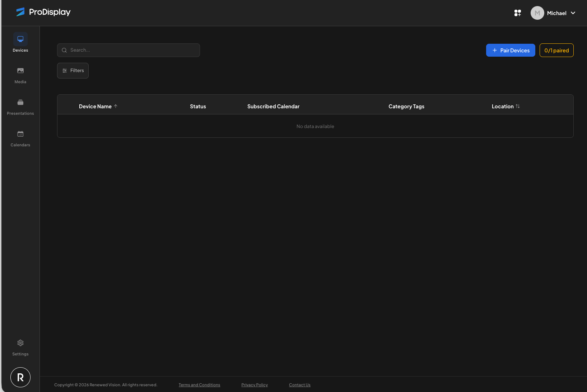
Task: Click the Renewed Vision R logo circle
Action: point(20,377)
